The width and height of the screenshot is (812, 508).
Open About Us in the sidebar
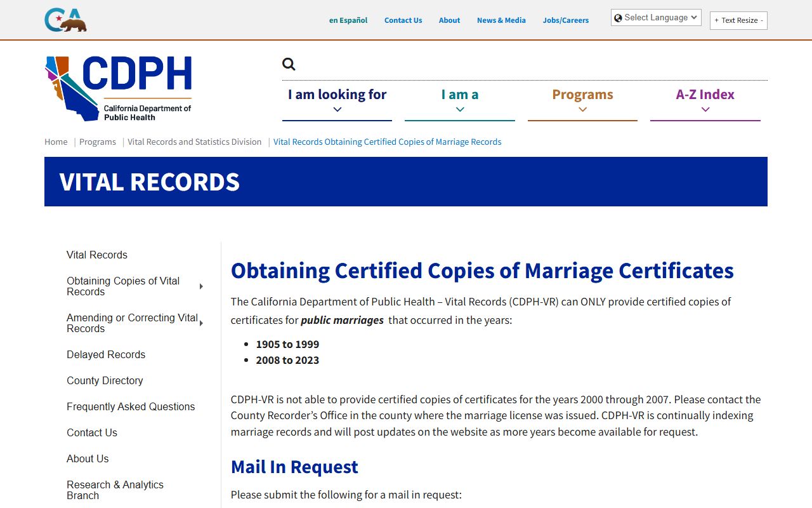pos(88,458)
